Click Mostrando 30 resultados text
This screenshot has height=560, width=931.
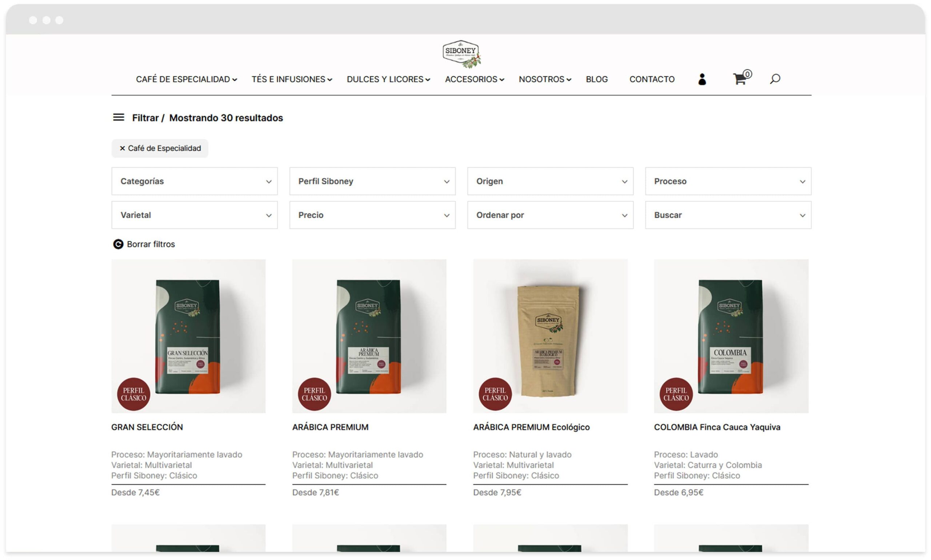click(226, 118)
